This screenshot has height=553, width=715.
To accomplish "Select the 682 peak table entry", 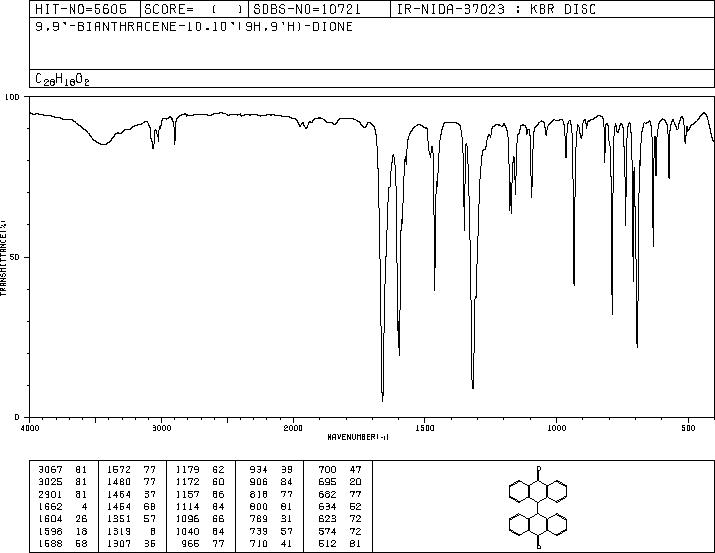I will (x=327, y=494).
